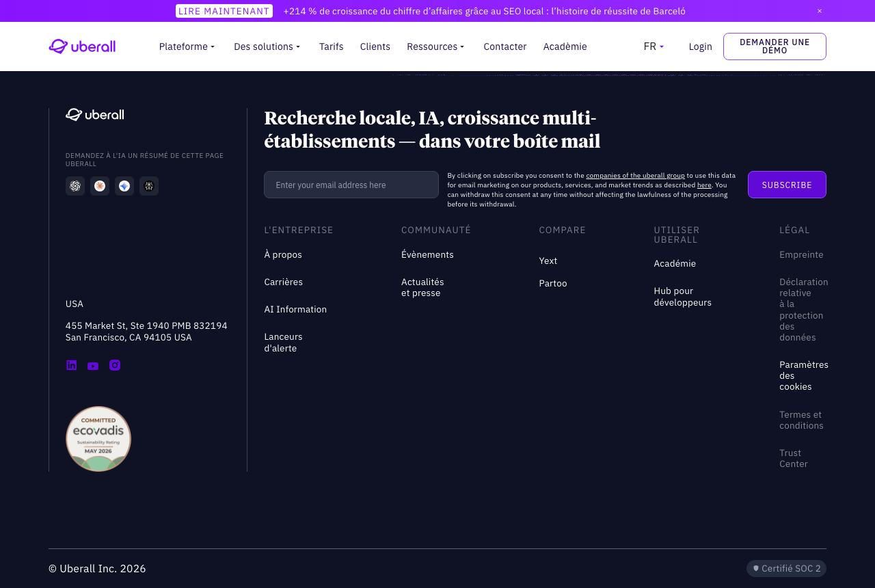Viewport: 875px width, 588px height.
Task: Go to the Tarifs page
Action: pos(332,46)
